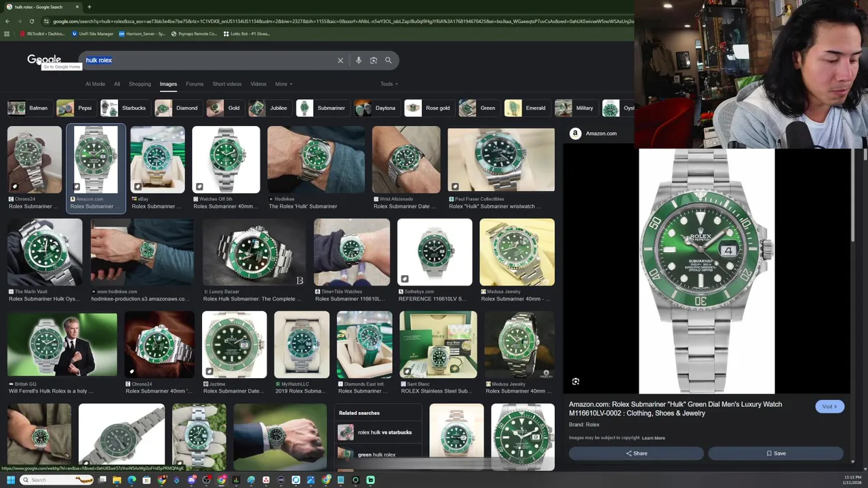Switch to the Forums tab
868x488 pixels.
[x=195, y=84]
